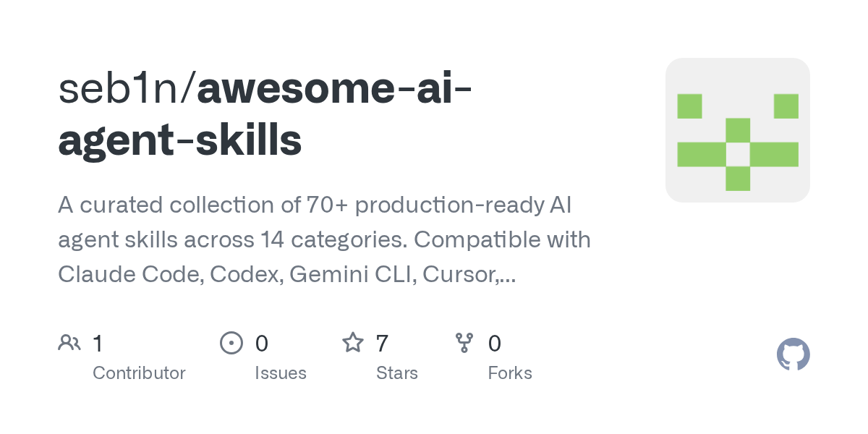Select the star count number 7
The height and width of the screenshot is (434, 868).
point(382,343)
